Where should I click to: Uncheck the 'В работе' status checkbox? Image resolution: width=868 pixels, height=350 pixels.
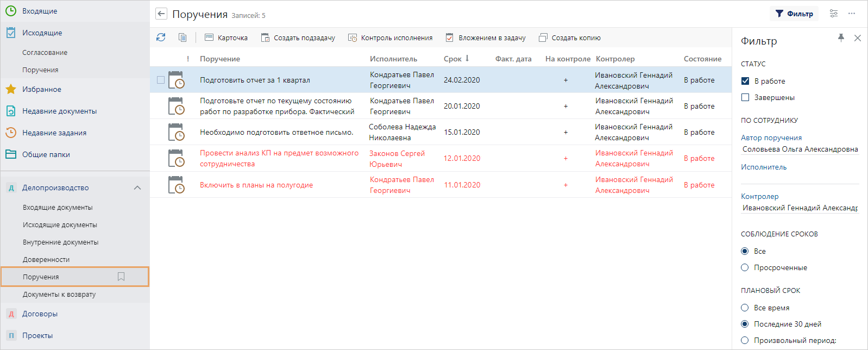pyautogui.click(x=745, y=81)
